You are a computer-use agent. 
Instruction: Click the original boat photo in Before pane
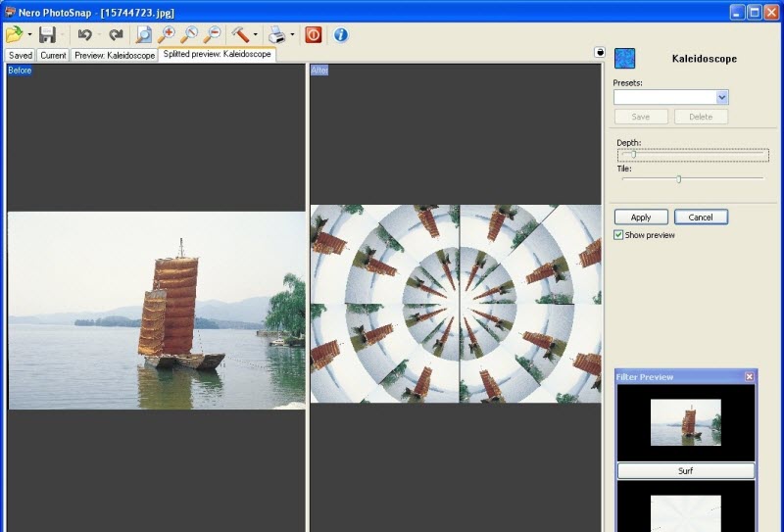pos(157,311)
